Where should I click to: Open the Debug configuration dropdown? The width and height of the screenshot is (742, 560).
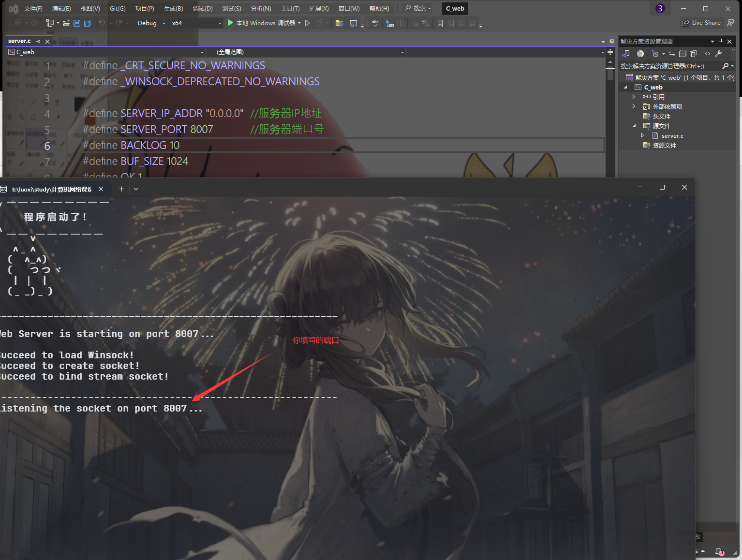(x=151, y=23)
